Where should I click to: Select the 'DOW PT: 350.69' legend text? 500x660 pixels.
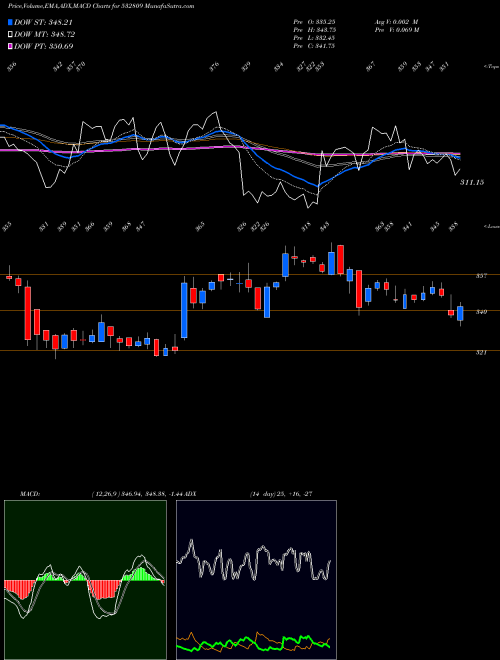[44, 46]
